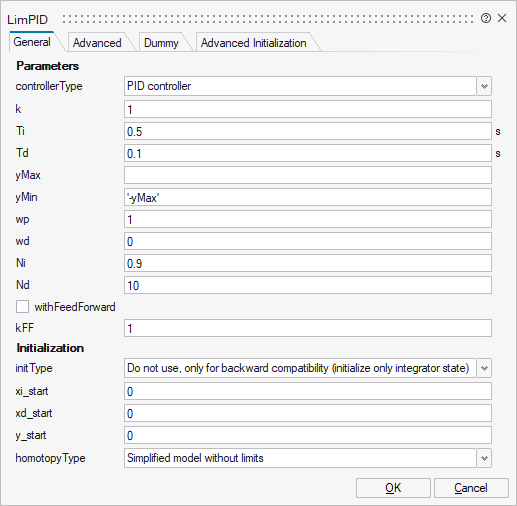Open the Dummy tab
Viewport: 517px width, 506px height.
pos(161,43)
